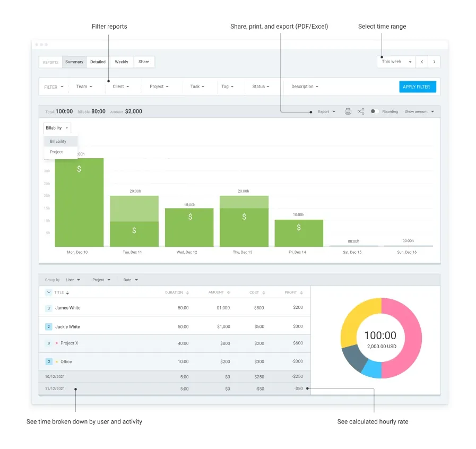Viewport: 476px width, 449px height.
Task: Click the 11/12/2021 date row
Action: tap(175, 389)
